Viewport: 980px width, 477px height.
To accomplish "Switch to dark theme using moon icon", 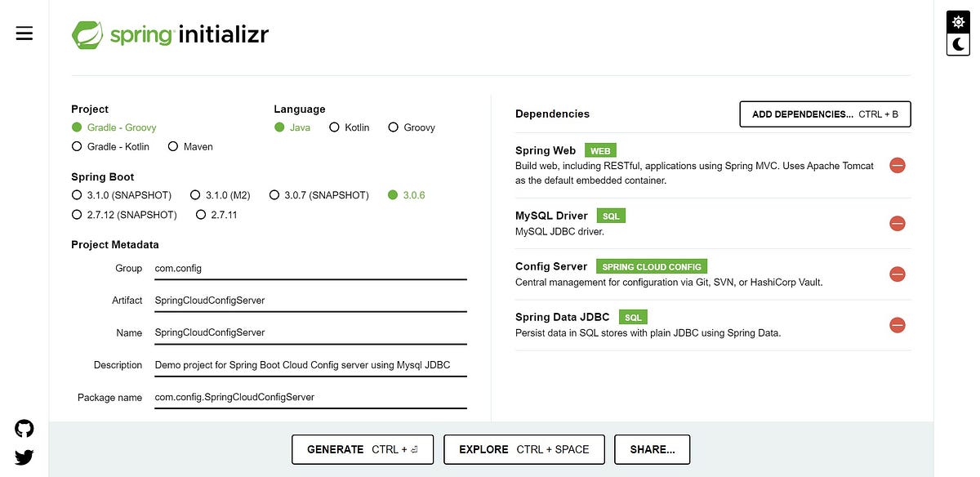I will pos(957,44).
